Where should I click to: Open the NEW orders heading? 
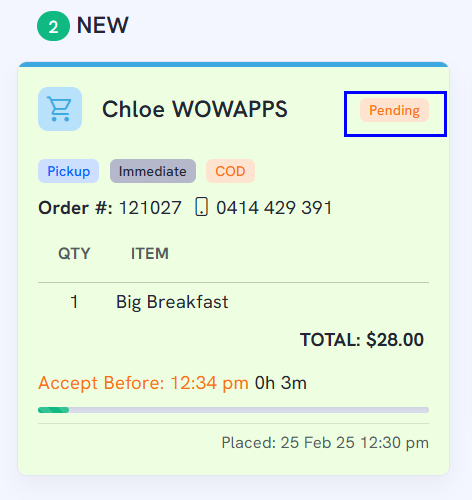[102, 25]
